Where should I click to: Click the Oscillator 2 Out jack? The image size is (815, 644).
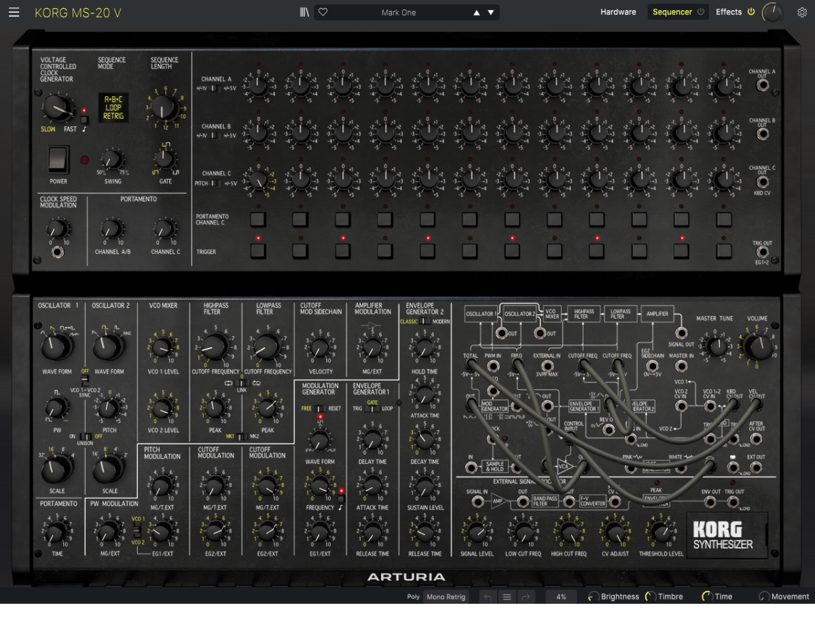[x=540, y=333]
